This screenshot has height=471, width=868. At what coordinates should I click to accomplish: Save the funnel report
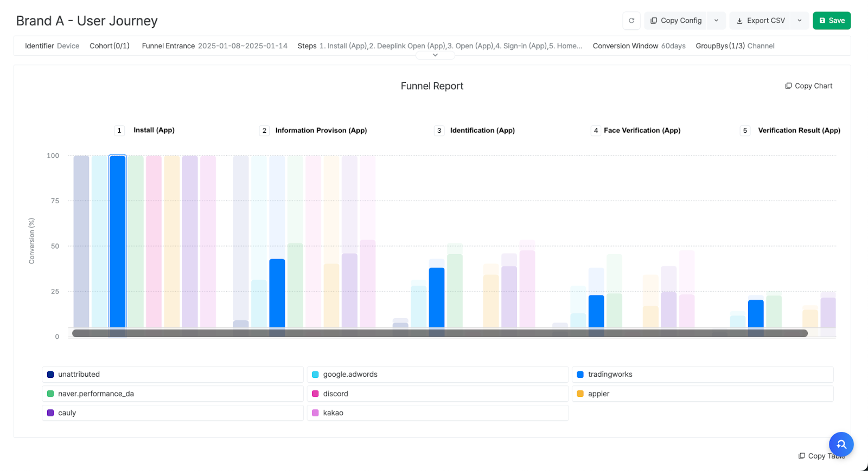[832, 21]
